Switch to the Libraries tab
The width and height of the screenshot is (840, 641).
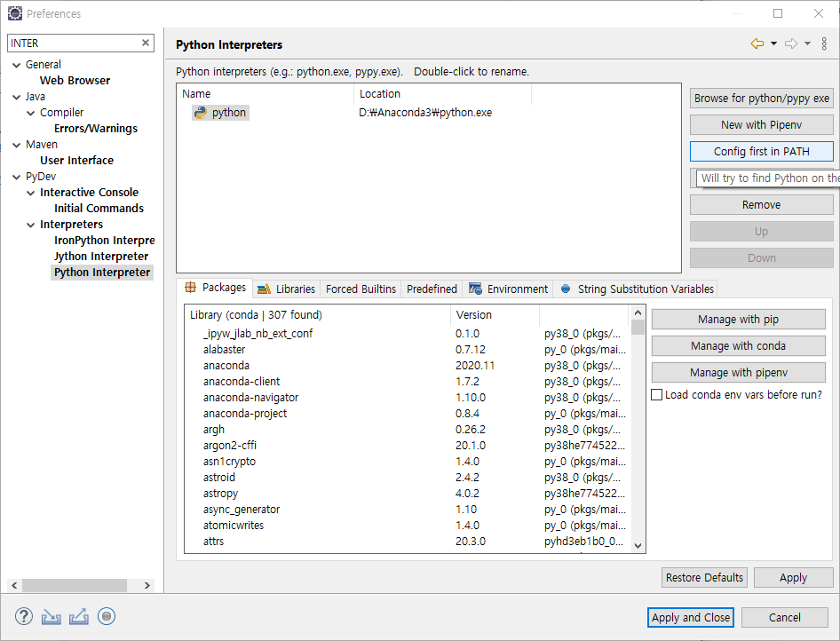(x=287, y=289)
